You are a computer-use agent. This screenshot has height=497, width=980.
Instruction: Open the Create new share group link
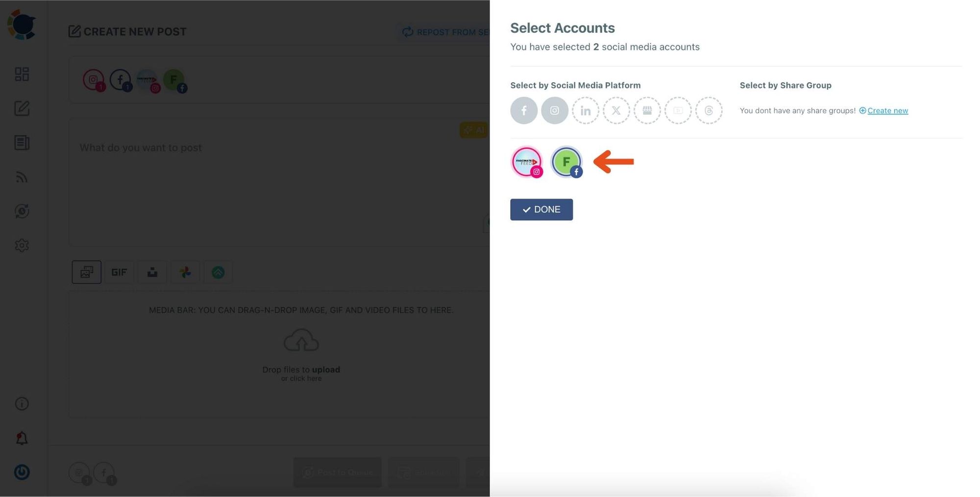coord(887,110)
